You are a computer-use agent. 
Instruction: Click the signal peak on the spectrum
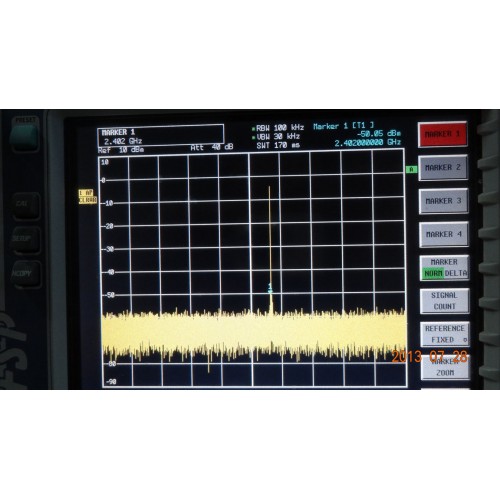(269, 188)
